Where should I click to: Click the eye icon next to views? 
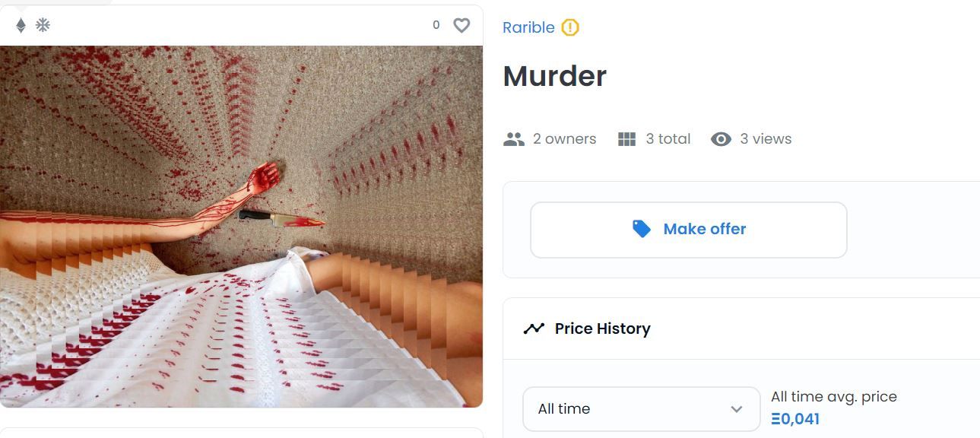(721, 139)
